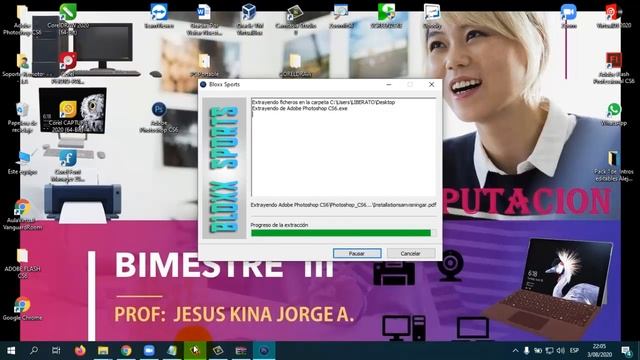Image resolution: width=640 pixels, height=360 pixels.
Task: Show hidden system tray icons chevron
Action: pos(516,351)
